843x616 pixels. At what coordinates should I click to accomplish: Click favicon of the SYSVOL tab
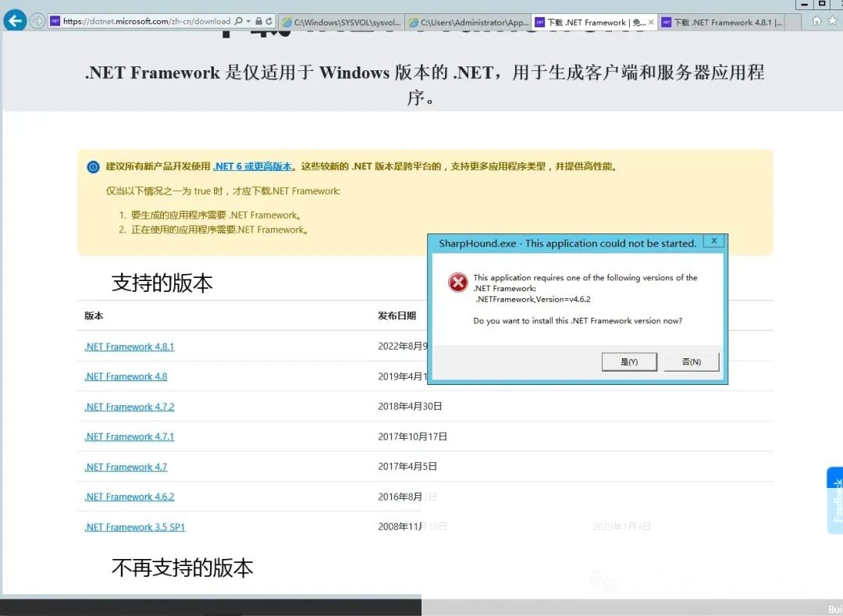(x=287, y=22)
